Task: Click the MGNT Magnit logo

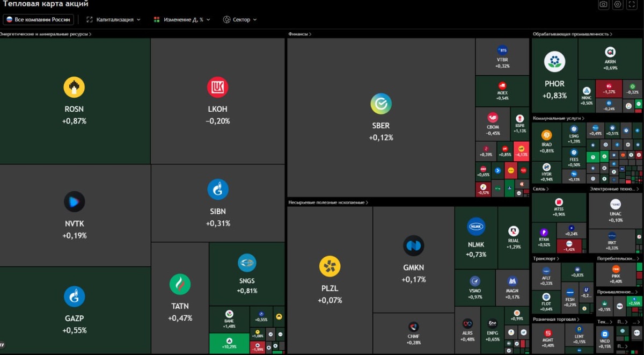Action: [548, 333]
